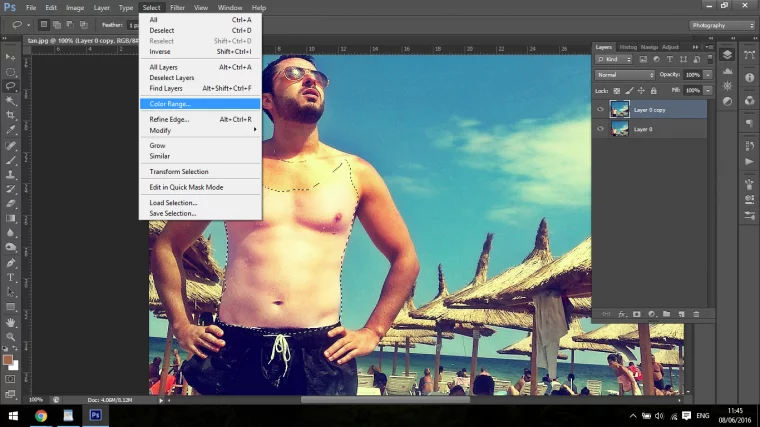The height and width of the screenshot is (427, 760).
Task: Choose Color Range from Select menu
Action: pyautogui.click(x=200, y=104)
